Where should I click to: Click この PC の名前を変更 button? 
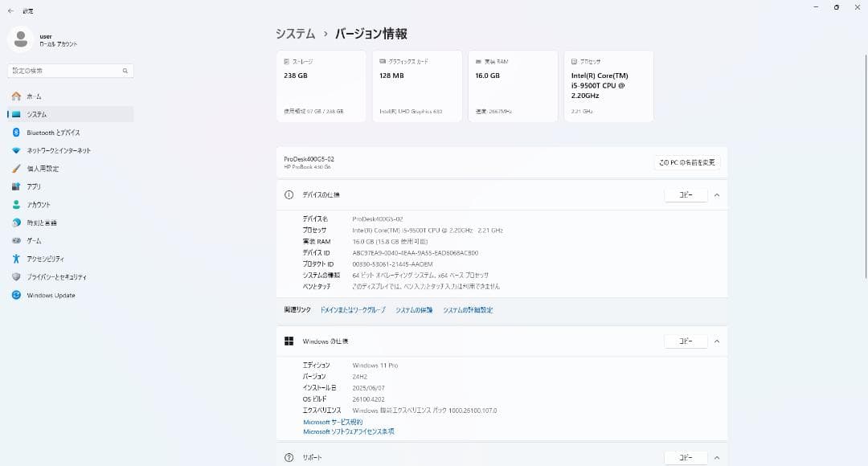[686, 163]
